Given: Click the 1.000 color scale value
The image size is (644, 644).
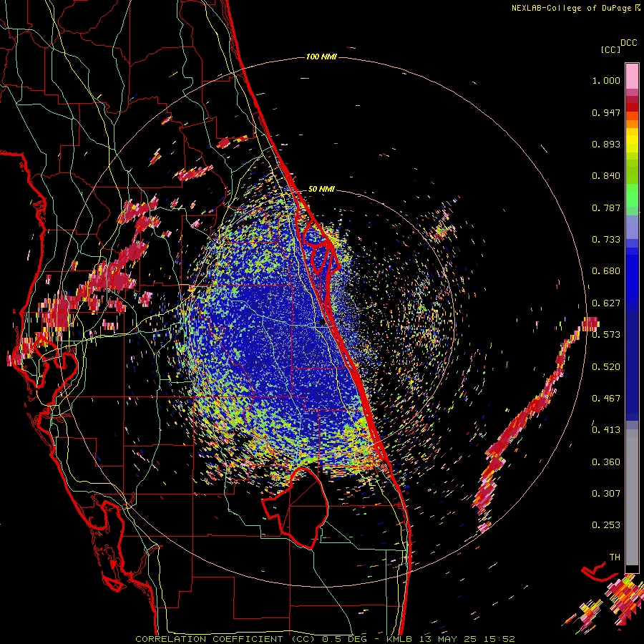Looking at the screenshot, I should 606,80.
